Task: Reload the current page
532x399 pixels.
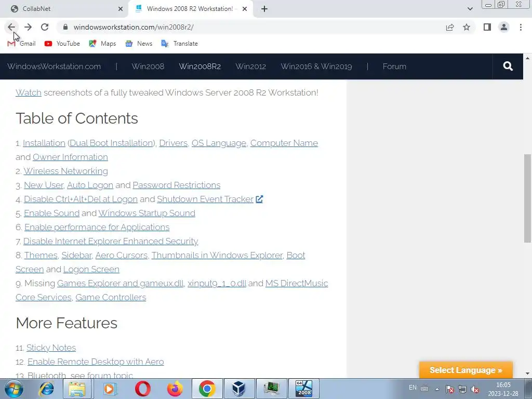Action: 45,27
